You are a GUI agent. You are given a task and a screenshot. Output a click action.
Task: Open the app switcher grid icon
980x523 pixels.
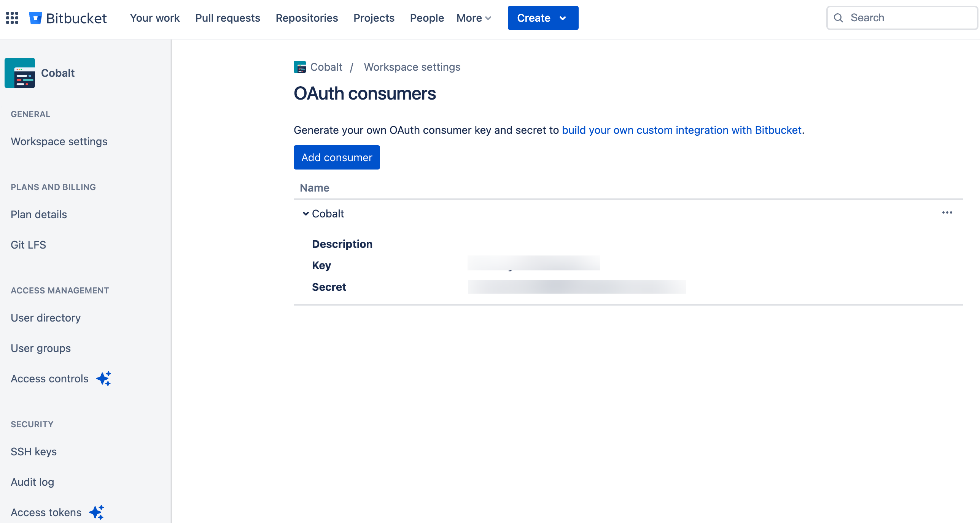tap(12, 18)
